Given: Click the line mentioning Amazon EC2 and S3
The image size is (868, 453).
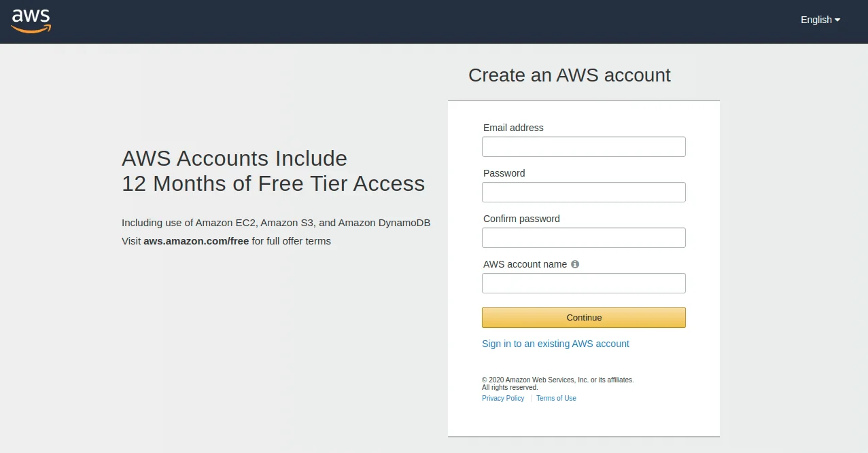Looking at the screenshot, I should [275, 223].
